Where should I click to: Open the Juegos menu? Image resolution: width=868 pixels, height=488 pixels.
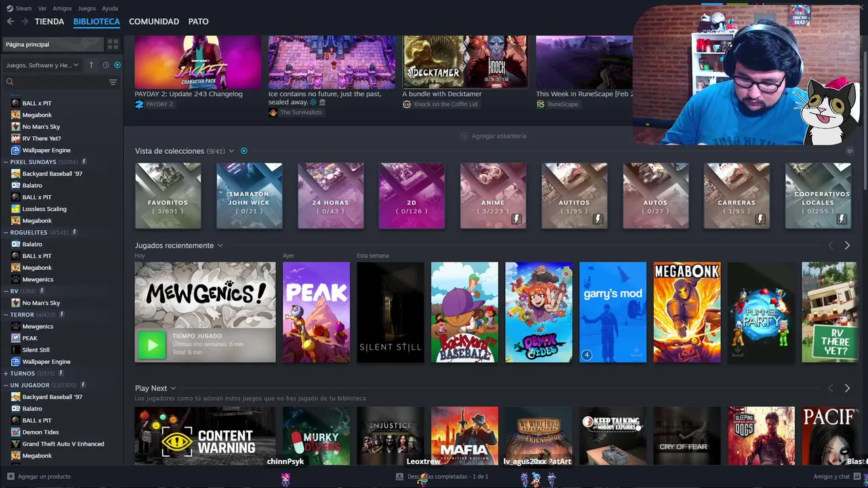(87, 8)
